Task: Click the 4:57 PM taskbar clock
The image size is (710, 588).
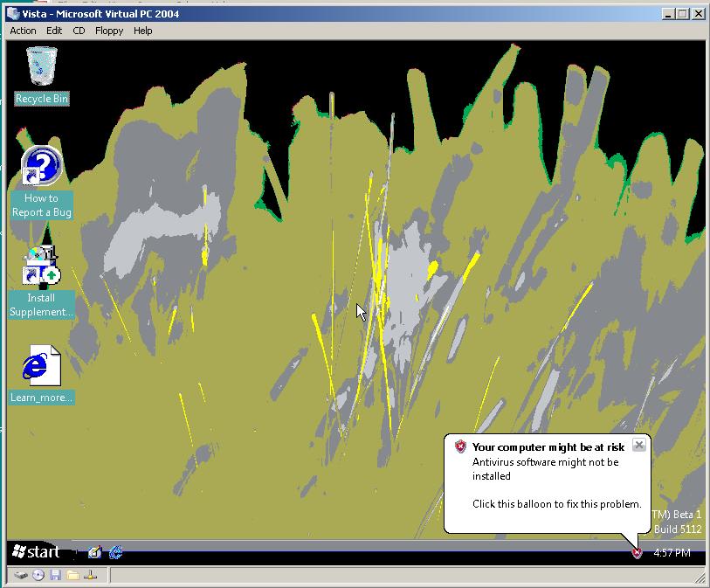Action: [x=672, y=553]
